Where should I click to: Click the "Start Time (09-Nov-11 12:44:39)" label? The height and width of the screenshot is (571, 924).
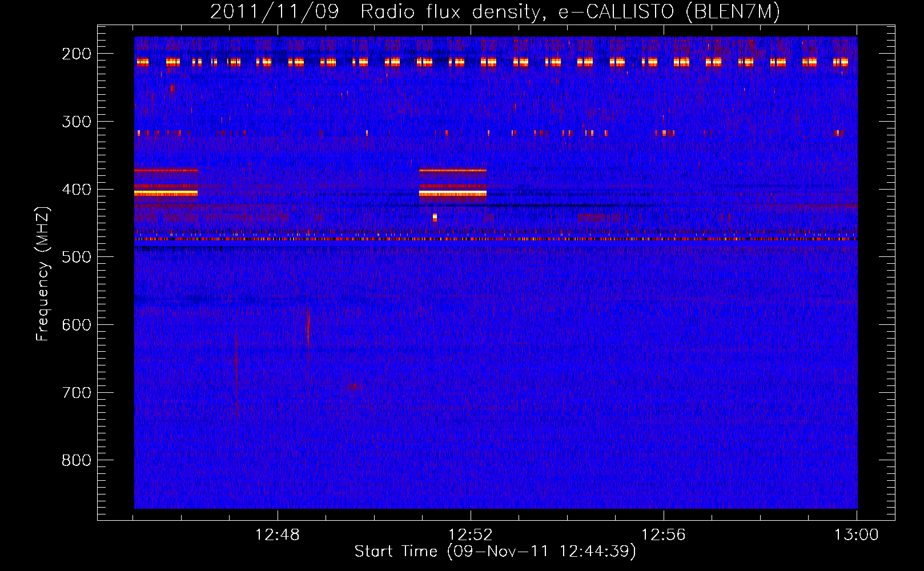pyautogui.click(x=495, y=552)
